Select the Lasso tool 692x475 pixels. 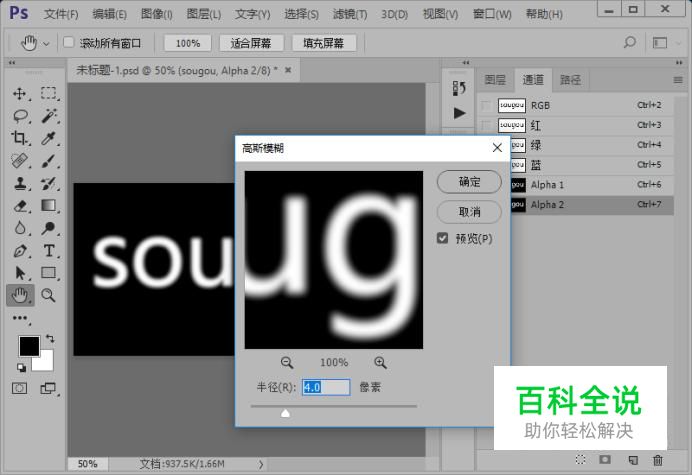[x=20, y=116]
